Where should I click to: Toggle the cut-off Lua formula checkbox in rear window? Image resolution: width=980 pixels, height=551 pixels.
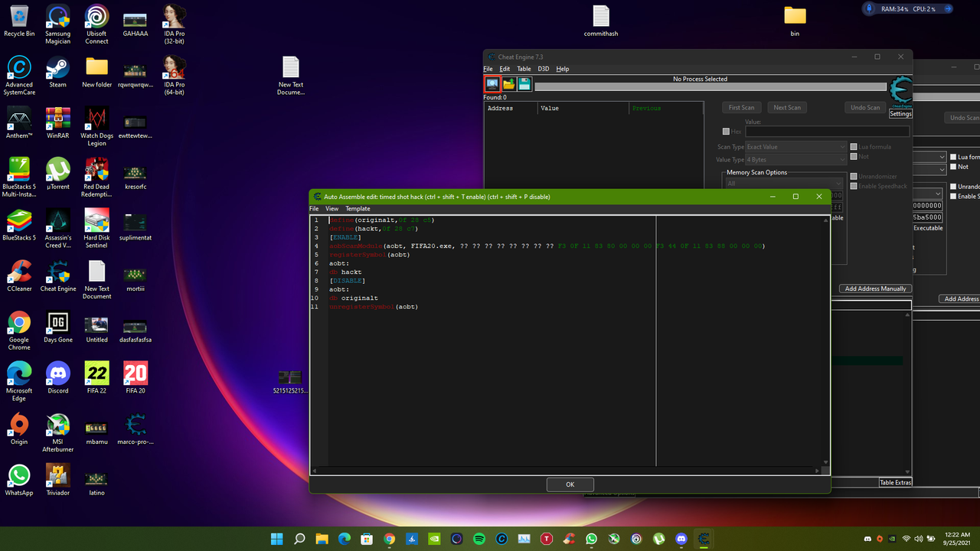(953, 156)
